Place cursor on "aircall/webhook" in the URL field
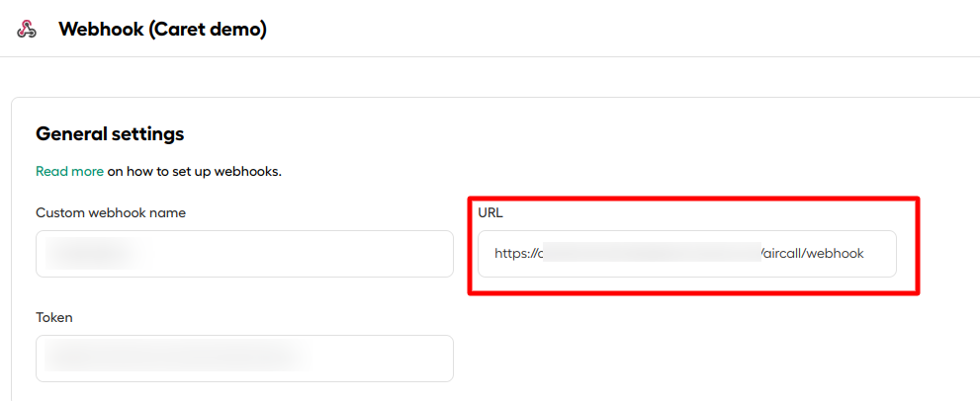 (x=814, y=254)
